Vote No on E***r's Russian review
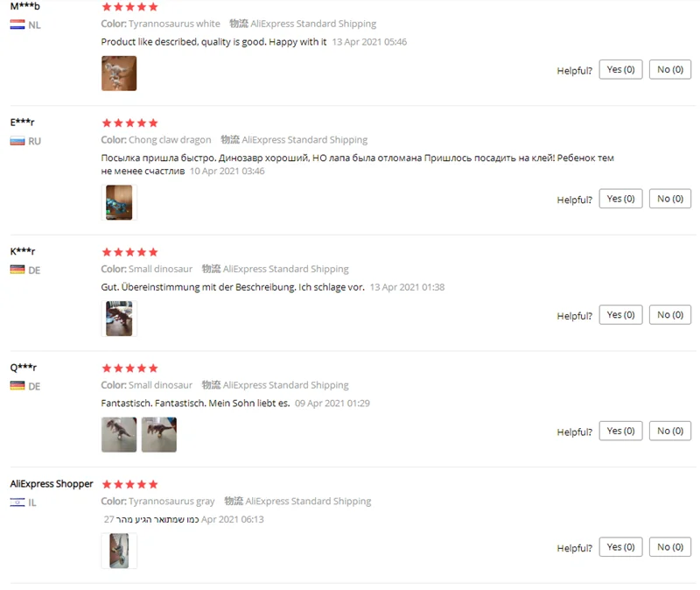Image resolution: width=700 pixels, height=590 pixels. [x=670, y=199]
